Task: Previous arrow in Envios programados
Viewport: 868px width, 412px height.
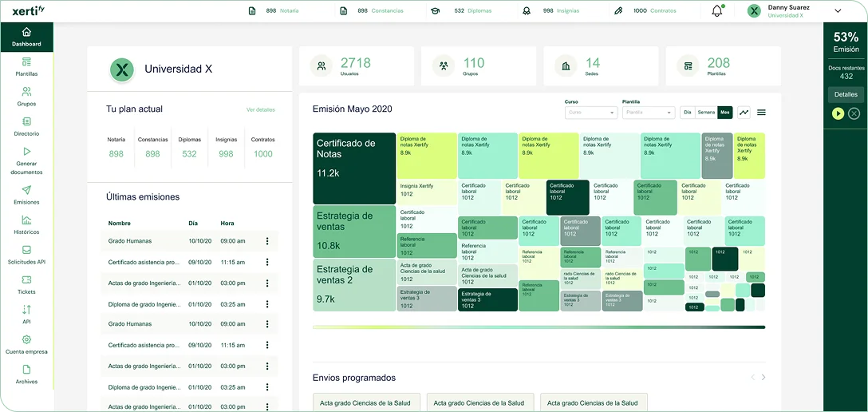Action: pyautogui.click(x=752, y=377)
